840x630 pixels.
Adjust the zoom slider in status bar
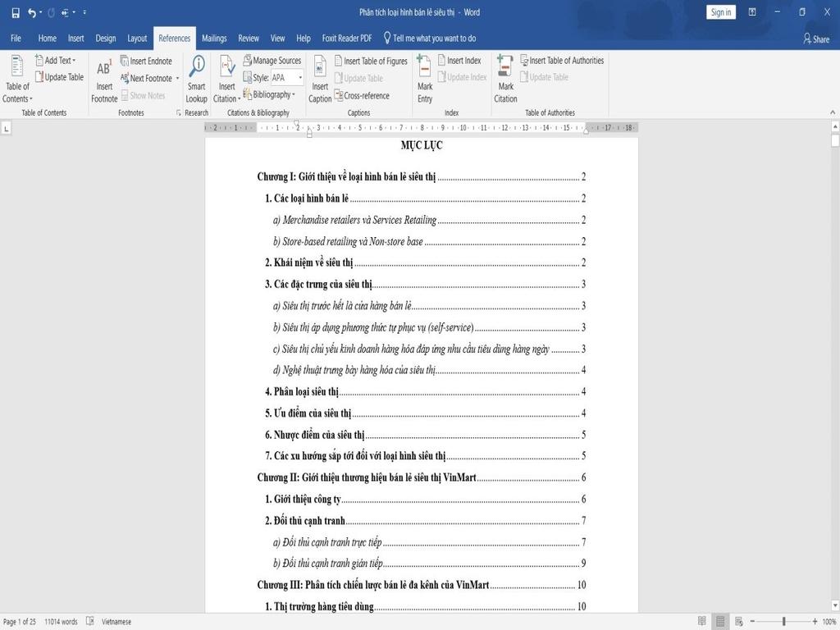pos(783,621)
